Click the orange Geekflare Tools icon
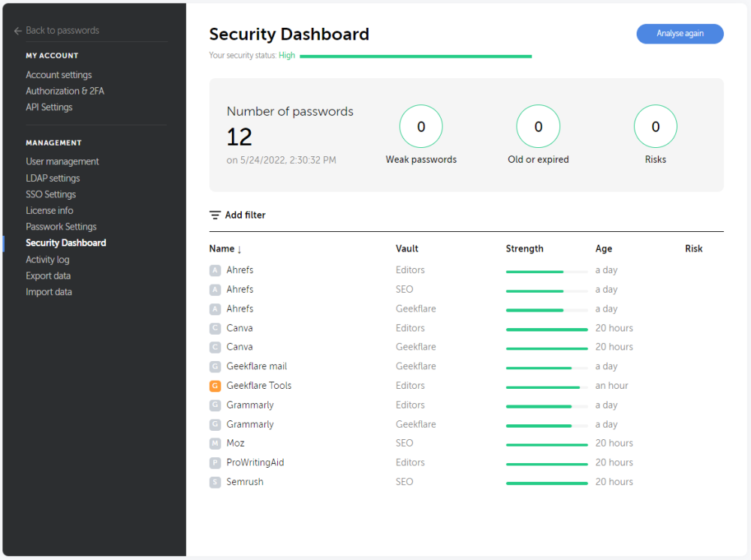751x560 pixels. pyautogui.click(x=216, y=386)
